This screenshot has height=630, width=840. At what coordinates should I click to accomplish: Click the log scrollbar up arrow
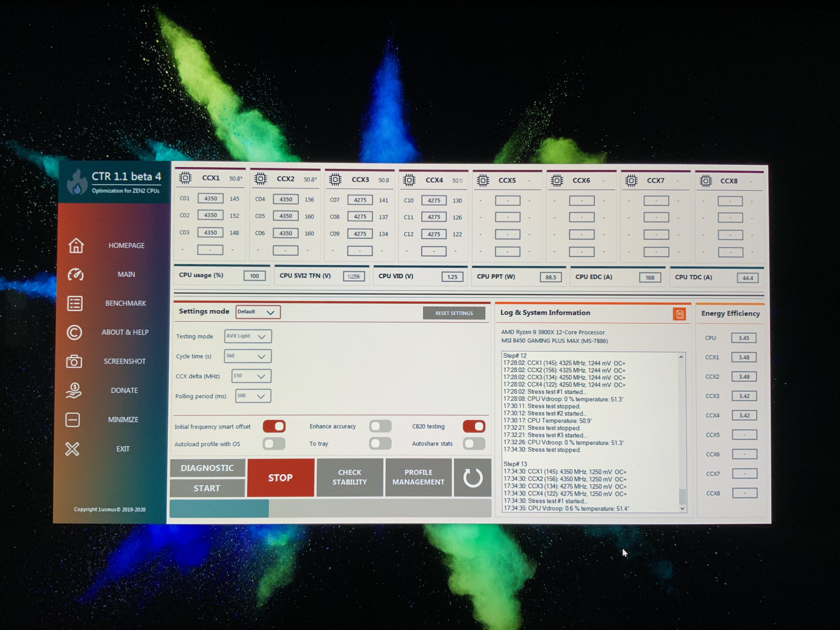click(681, 357)
